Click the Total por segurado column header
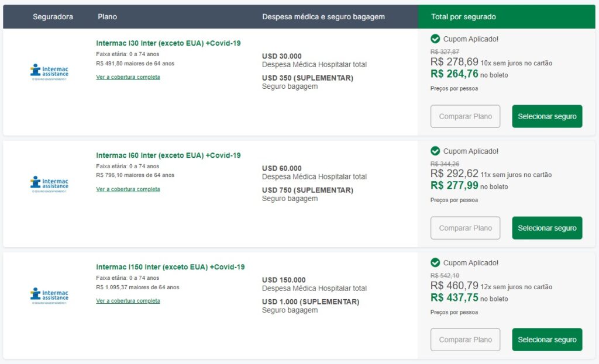The image size is (599, 364). coord(463,17)
